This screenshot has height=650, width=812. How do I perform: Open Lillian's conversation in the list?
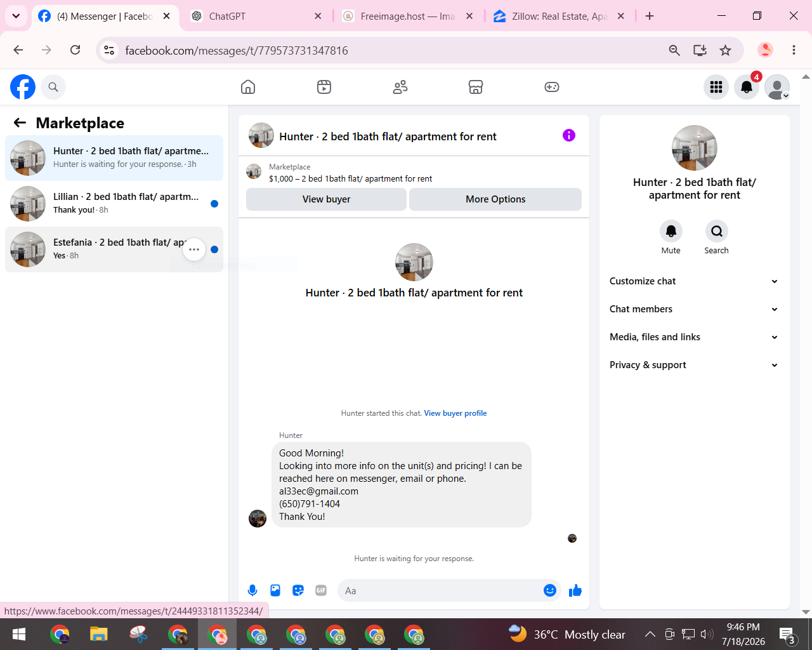(114, 204)
